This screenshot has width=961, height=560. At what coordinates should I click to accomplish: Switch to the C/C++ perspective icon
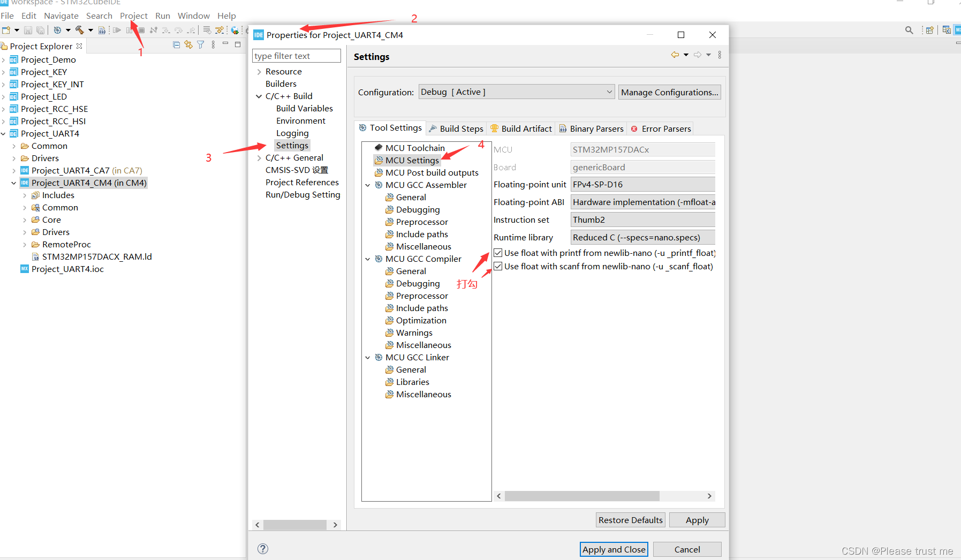[947, 30]
